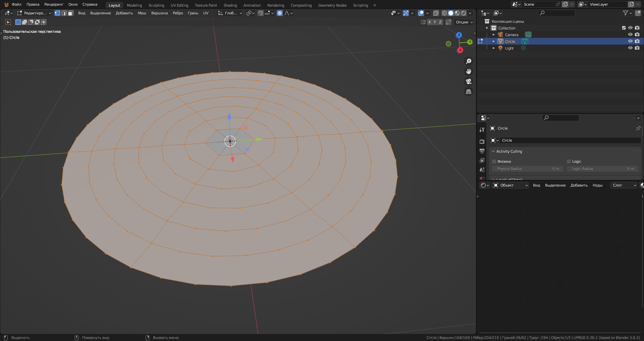Switch orthographic/perspective grid icon
This screenshot has width=644, height=341.
click(x=469, y=91)
